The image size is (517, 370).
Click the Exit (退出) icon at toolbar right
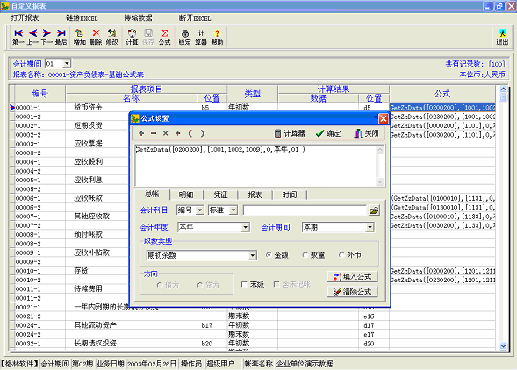tap(502, 37)
